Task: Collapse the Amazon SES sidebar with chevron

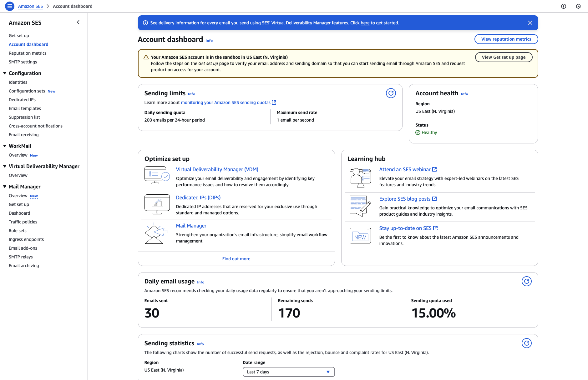Action: 78,22
